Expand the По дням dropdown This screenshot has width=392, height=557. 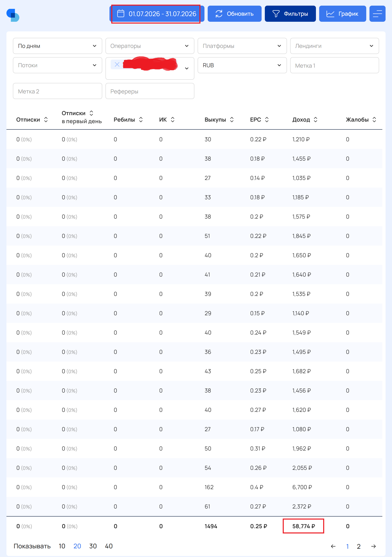(x=58, y=46)
